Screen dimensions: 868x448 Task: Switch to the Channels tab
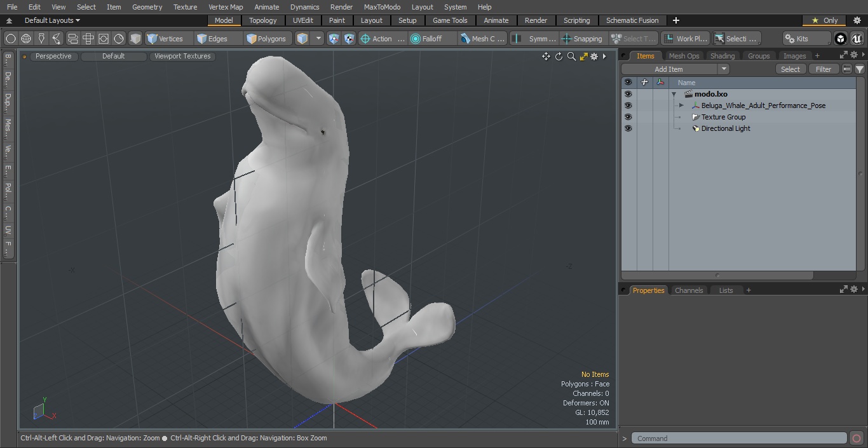coord(689,290)
